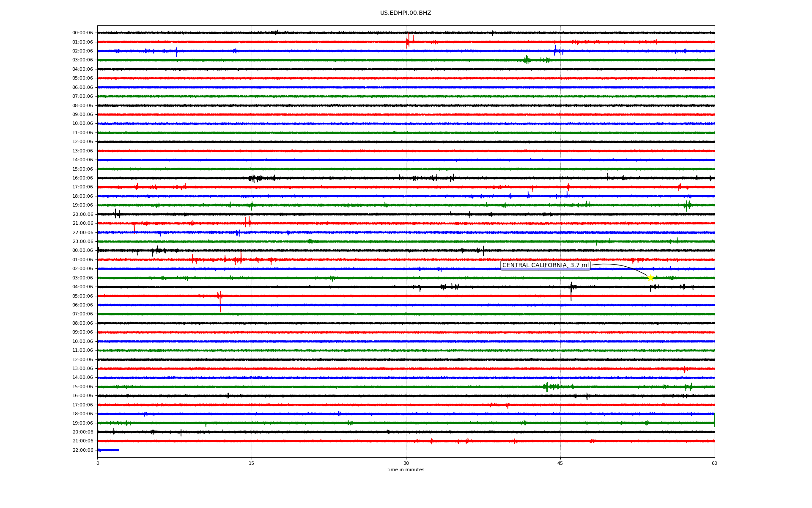Click the 15 tick label on x-axis

point(252,463)
